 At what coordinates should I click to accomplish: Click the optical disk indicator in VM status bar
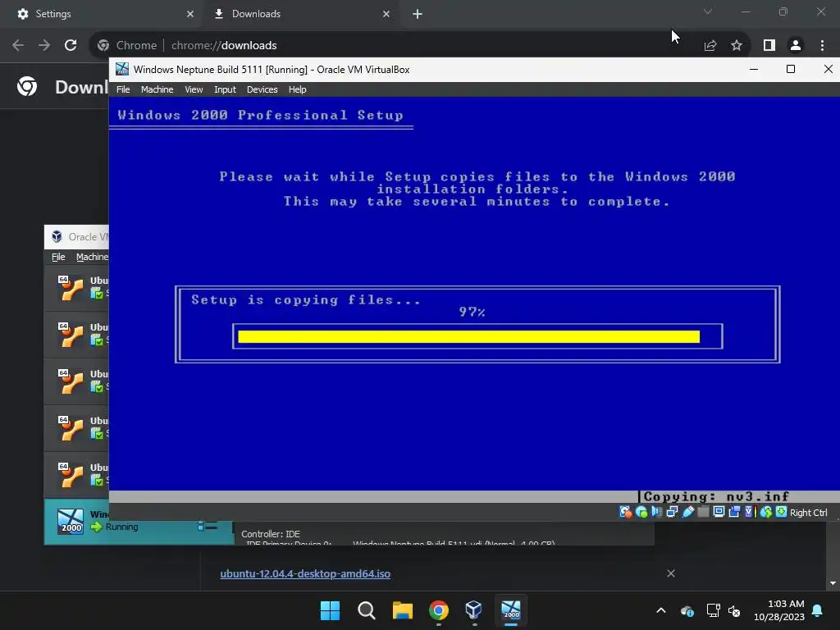[641, 512]
